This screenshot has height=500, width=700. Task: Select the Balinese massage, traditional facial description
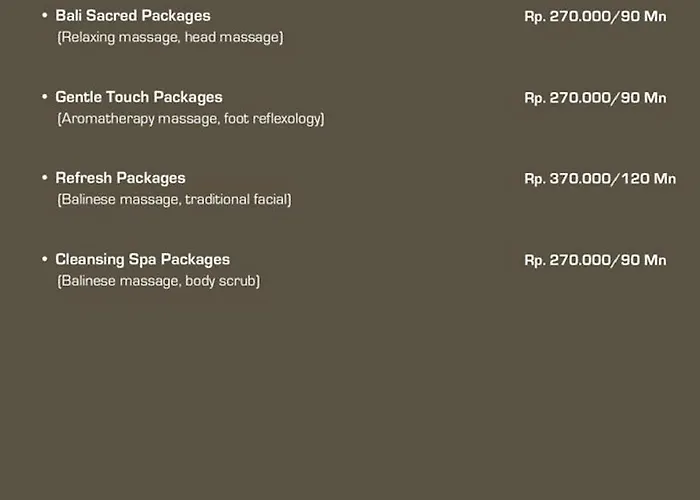[174, 199]
